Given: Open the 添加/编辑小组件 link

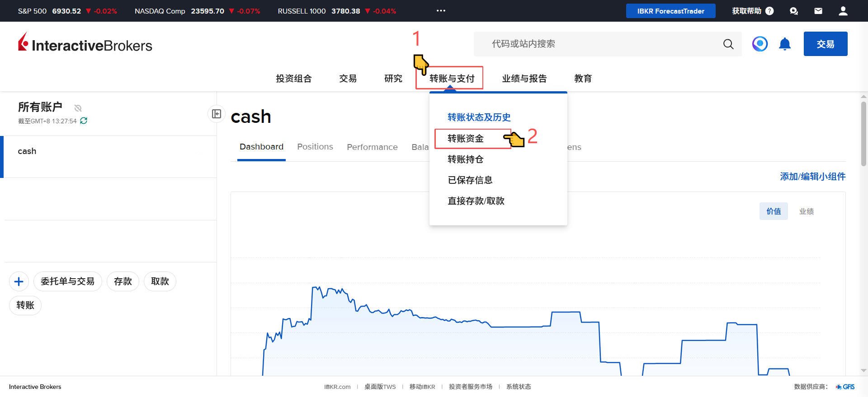Looking at the screenshot, I should click(812, 177).
